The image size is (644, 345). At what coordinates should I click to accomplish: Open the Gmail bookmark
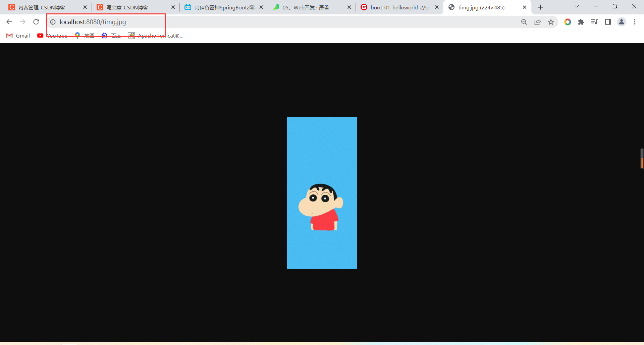coord(18,36)
